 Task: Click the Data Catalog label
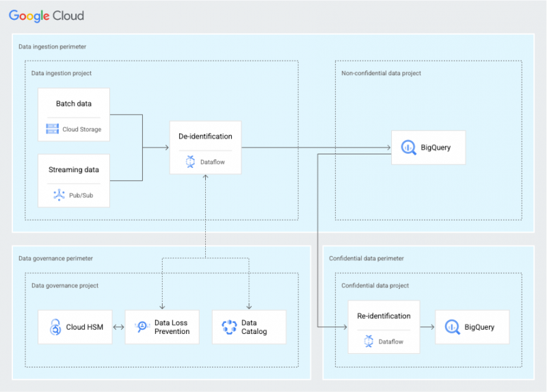pyautogui.click(x=254, y=327)
